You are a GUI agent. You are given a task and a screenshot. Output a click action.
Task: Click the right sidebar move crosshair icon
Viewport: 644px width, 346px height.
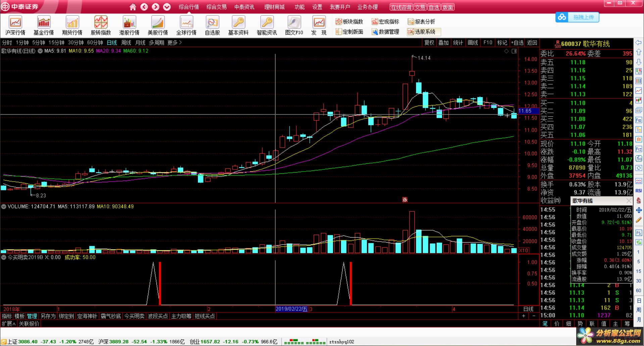click(639, 210)
